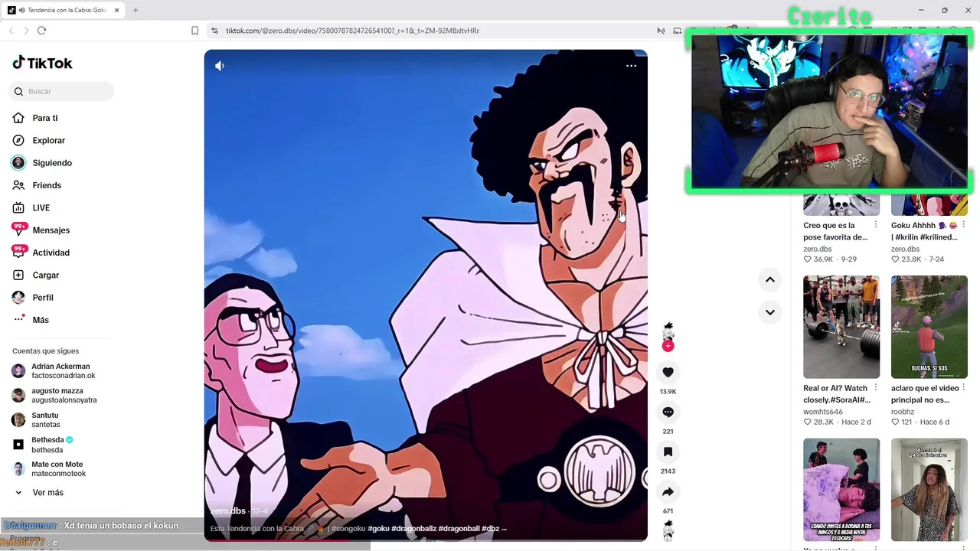Open the sleeping person video thumbnail
The height and width of the screenshot is (551, 980).
coord(841,490)
